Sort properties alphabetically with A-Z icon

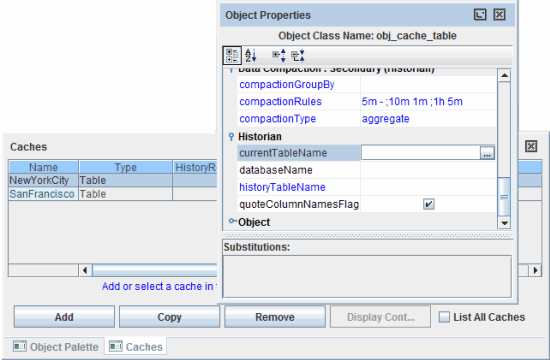click(x=250, y=55)
